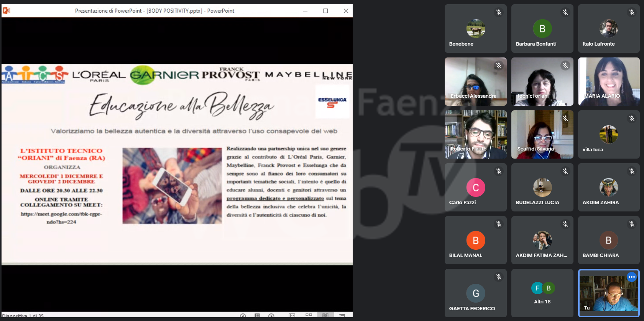644x321 pixels.
Task: Go to previous slide in status bar
Action: tap(243, 316)
